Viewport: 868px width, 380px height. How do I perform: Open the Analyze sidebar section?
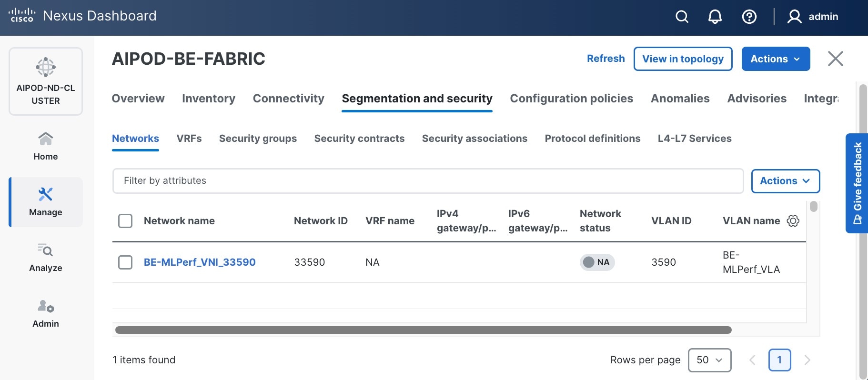46,258
